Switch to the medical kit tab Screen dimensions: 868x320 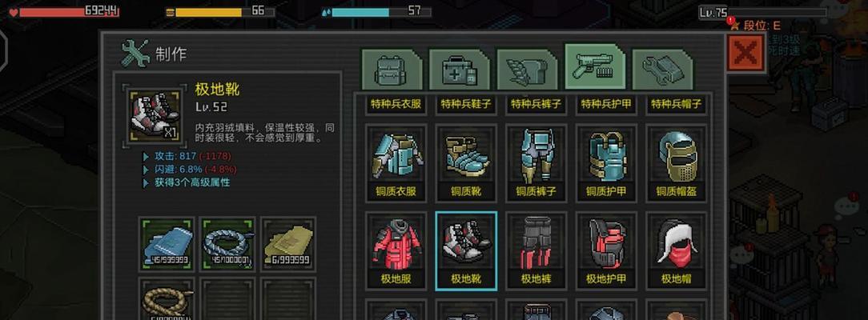(459, 70)
